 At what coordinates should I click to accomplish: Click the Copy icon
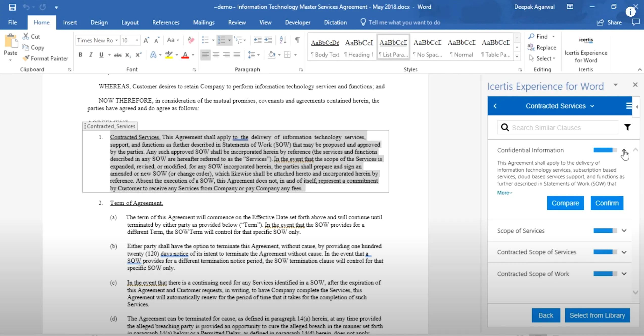tap(25, 47)
